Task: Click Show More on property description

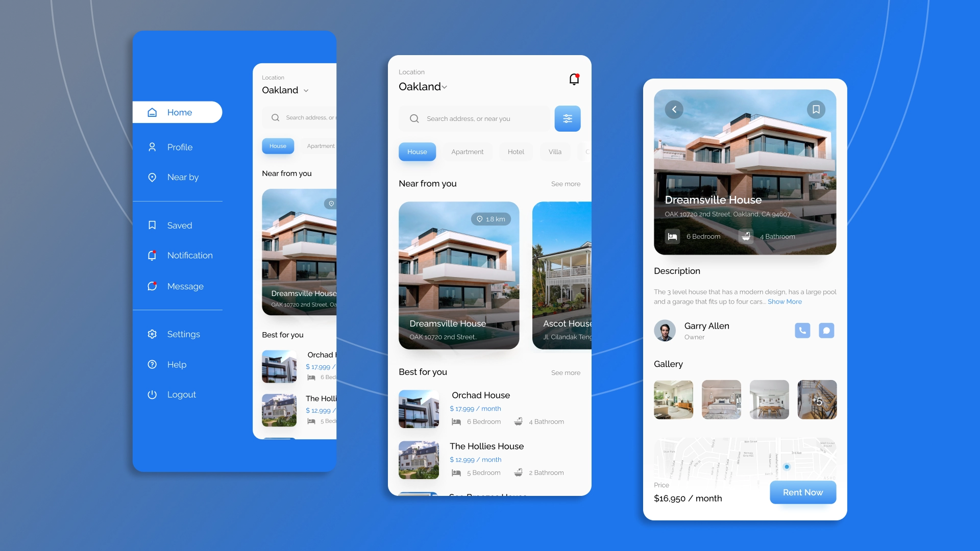Action: coord(785,302)
